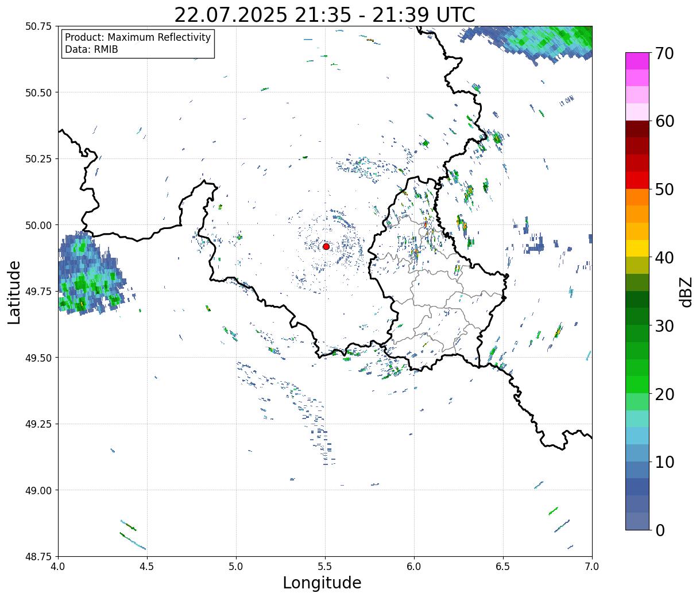The width and height of the screenshot is (700, 597).
Task: Click the Longitude axis label
Action: [x=322, y=583]
